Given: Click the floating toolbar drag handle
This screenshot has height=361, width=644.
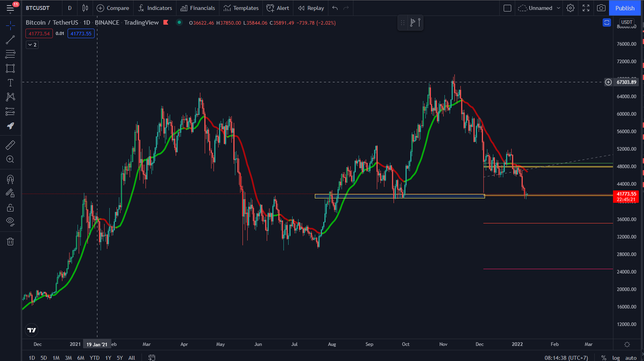Looking at the screenshot, I should point(402,23).
